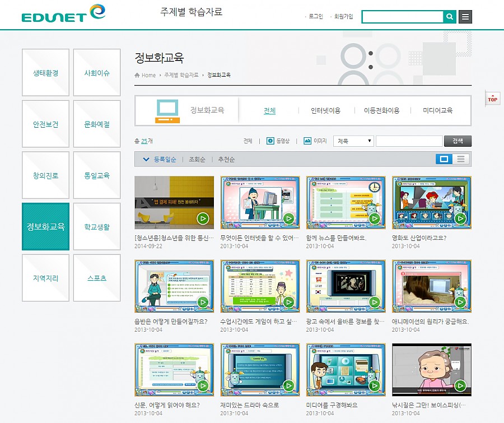Switch to list view
The height and width of the screenshot is (423, 504).
click(461, 159)
